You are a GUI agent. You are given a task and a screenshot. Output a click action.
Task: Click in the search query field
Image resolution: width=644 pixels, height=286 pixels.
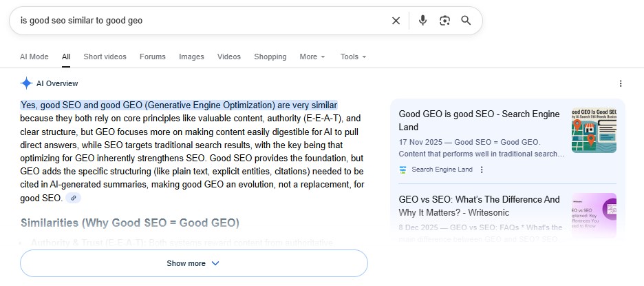[x=201, y=21]
